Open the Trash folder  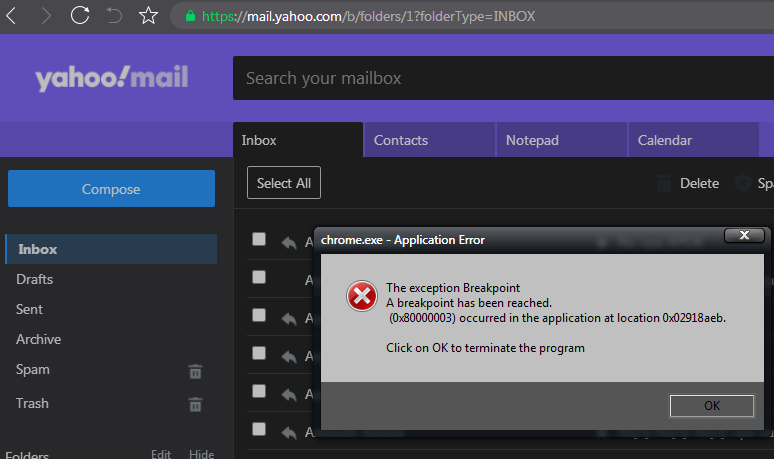[x=32, y=403]
